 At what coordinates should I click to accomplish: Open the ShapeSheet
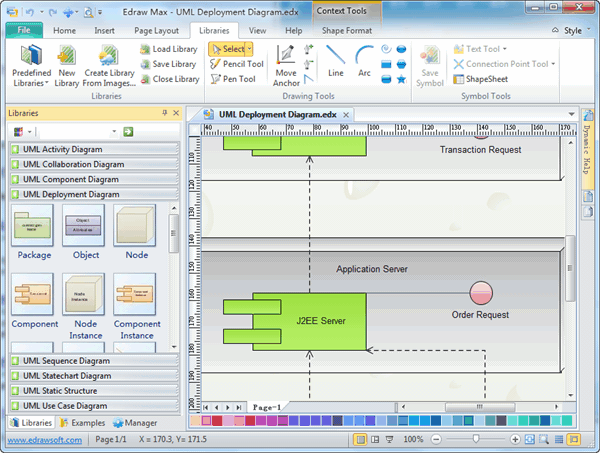(483, 79)
